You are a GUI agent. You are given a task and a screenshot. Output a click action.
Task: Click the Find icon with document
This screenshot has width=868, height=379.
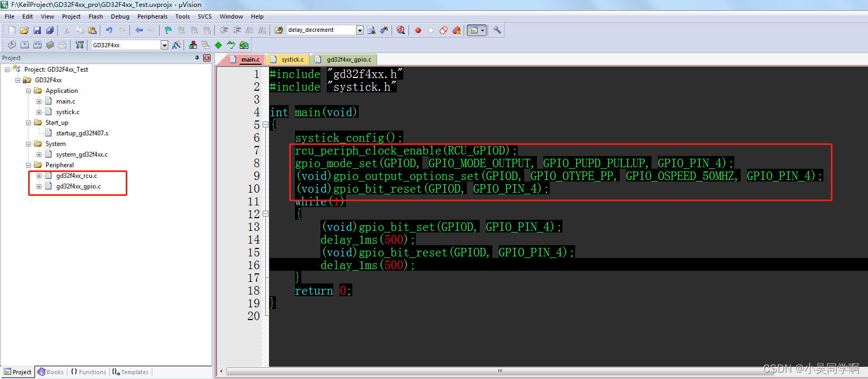point(371,30)
